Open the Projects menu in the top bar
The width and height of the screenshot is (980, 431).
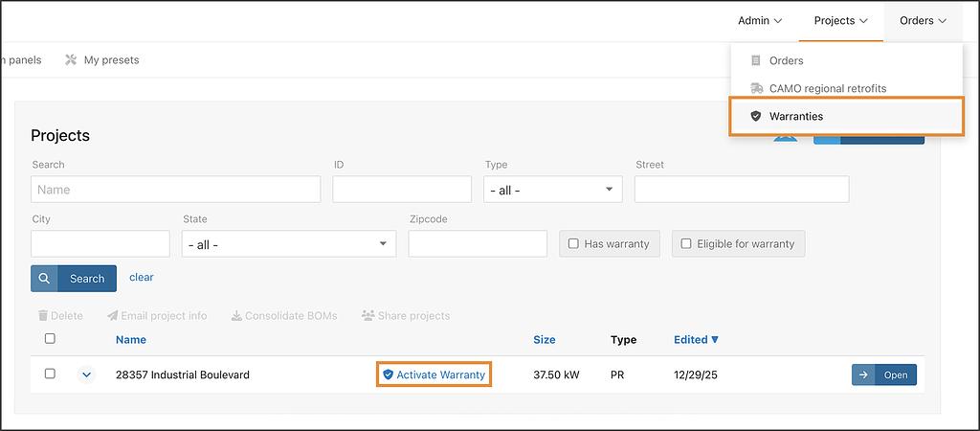[840, 20]
